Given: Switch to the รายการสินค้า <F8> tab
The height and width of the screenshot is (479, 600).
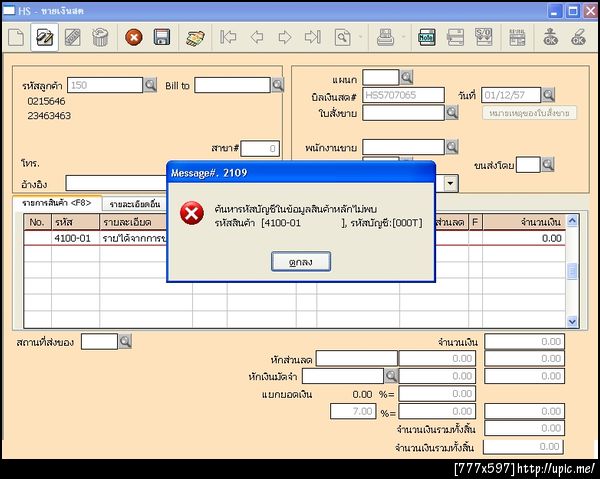Looking at the screenshot, I should click(x=57, y=203).
